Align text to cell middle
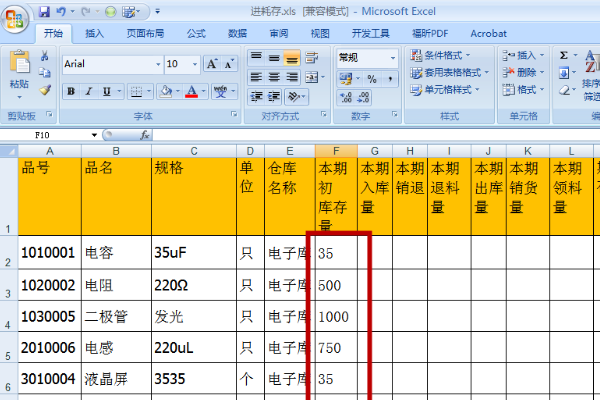This screenshot has height=400, width=600. click(x=274, y=58)
